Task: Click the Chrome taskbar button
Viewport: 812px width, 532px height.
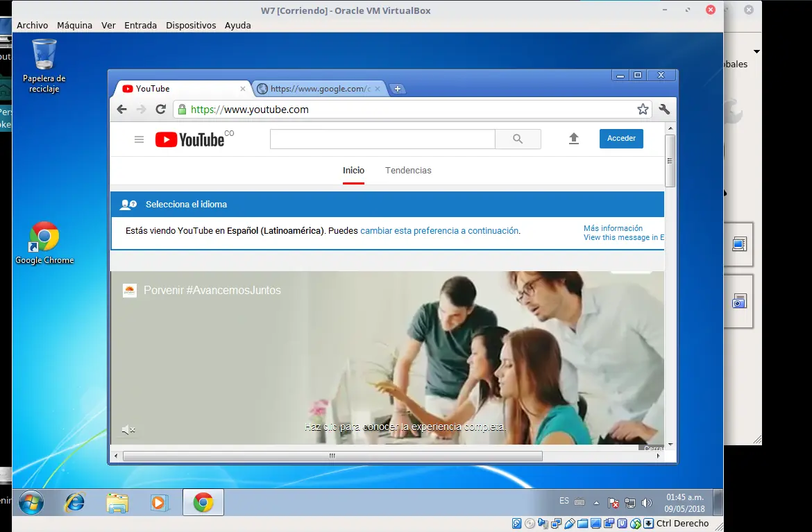Action: 203,502
